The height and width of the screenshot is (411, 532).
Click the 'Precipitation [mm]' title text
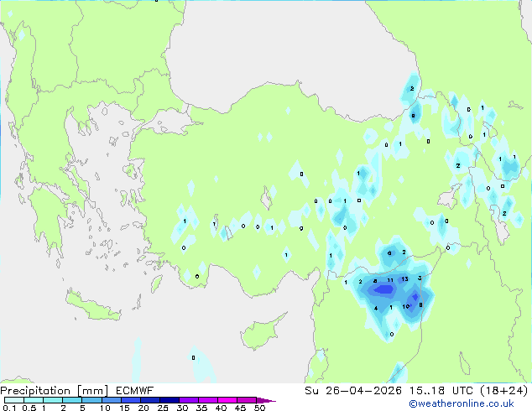pos(55,391)
